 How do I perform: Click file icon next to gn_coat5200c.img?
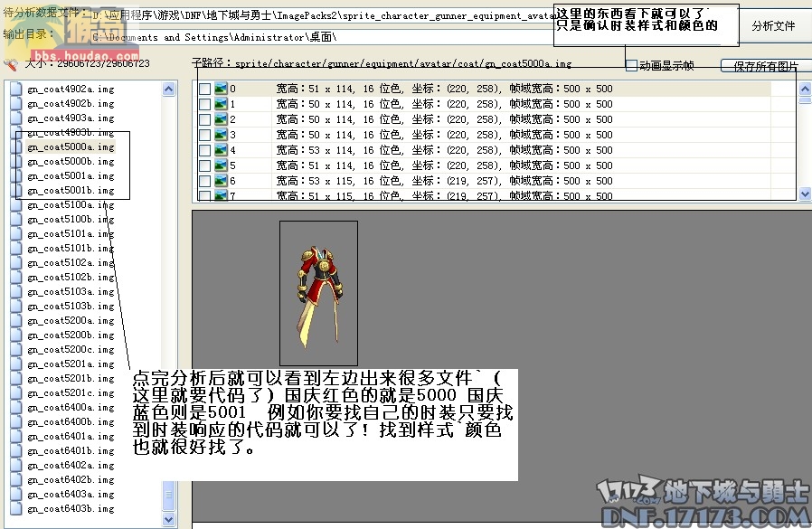coord(16,350)
